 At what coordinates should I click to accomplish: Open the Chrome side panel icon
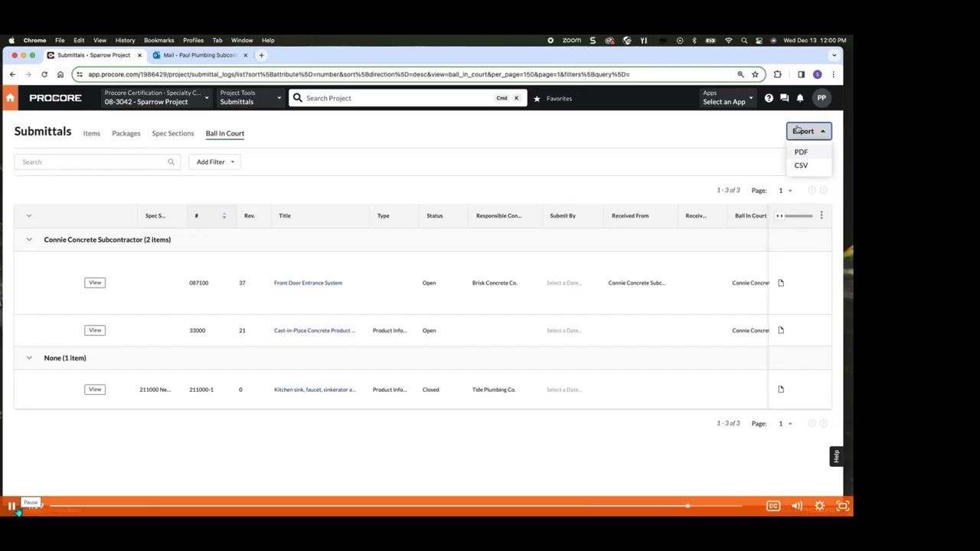pyautogui.click(x=801, y=74)
